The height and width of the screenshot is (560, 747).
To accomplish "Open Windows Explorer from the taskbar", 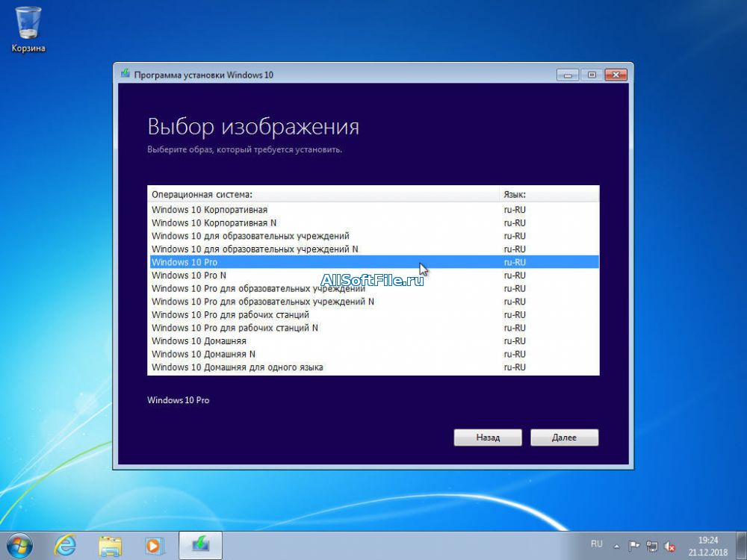I will pyautogui.click(x=110, y=545).
